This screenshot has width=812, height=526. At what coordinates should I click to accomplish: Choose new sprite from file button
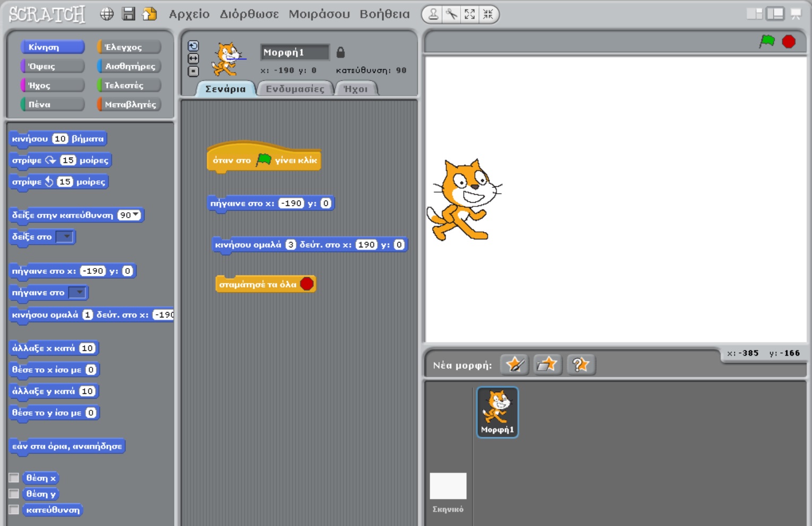[x=548, y=365]
